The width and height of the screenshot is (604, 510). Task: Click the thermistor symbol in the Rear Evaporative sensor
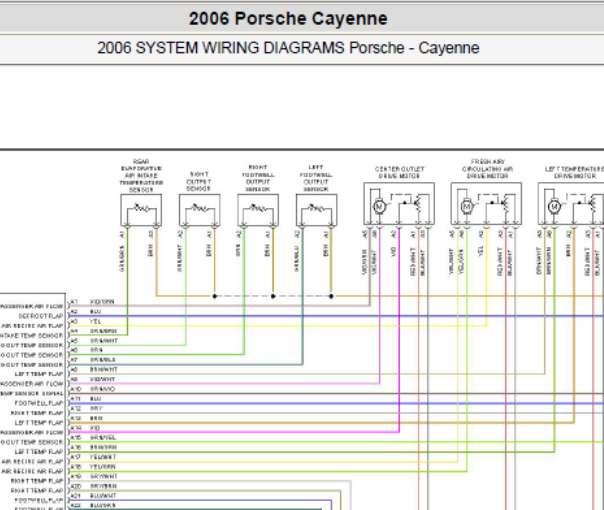[141, 208]
